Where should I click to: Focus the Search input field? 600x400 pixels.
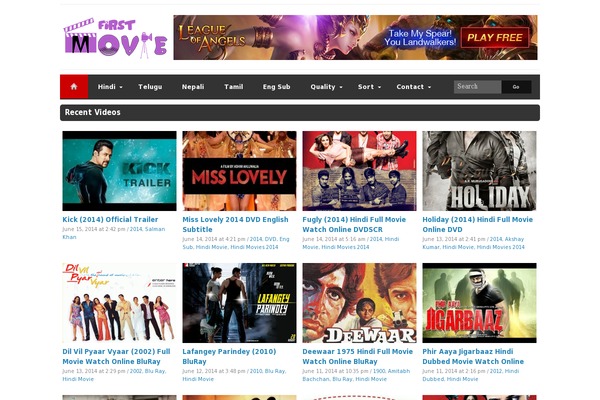click(x=478, y=87)
